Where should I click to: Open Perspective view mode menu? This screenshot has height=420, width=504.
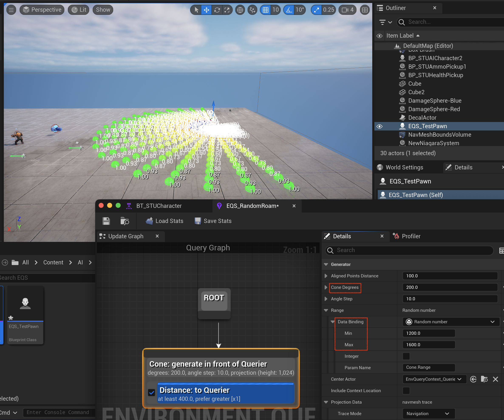coord(42,10)
